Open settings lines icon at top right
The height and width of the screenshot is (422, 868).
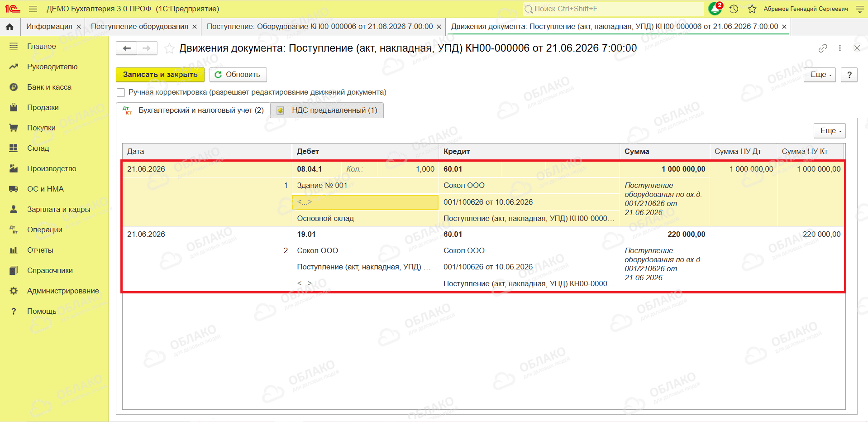point(860,9)
